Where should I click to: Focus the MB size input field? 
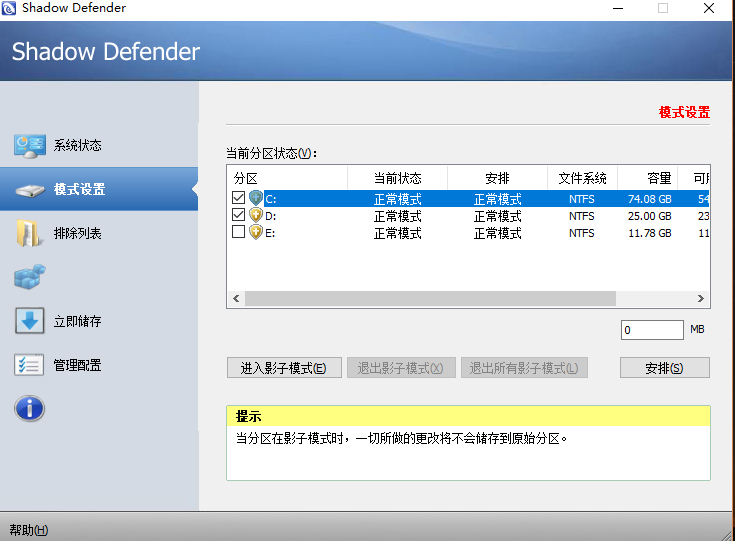652,330
